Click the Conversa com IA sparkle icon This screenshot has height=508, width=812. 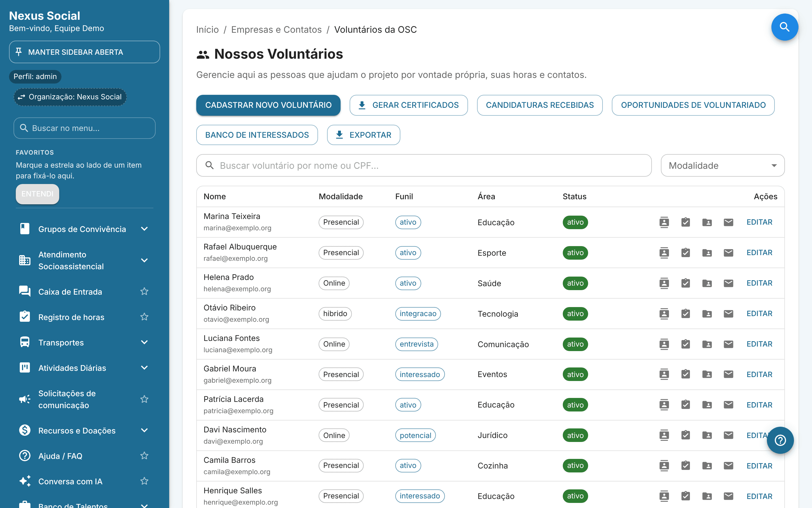coord(25,481)
